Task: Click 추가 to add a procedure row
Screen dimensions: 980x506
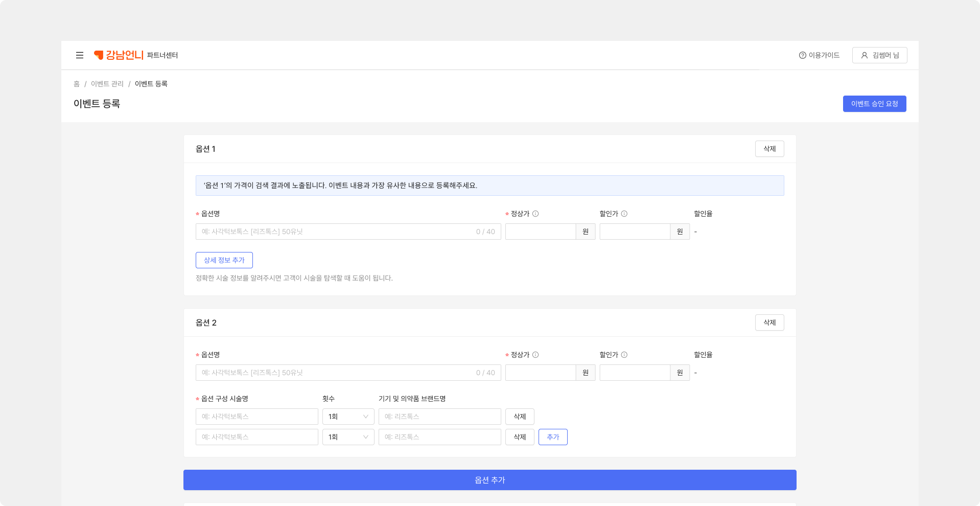Action: point(553,437)
